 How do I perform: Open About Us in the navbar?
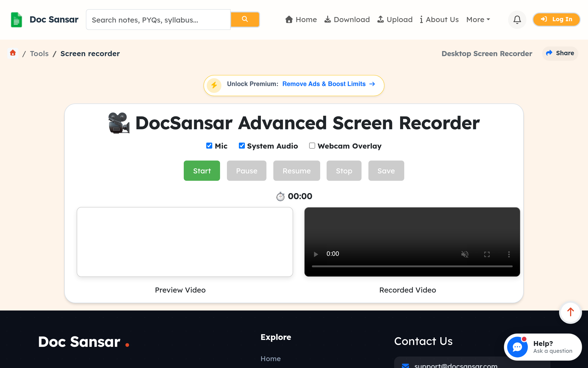439,20
